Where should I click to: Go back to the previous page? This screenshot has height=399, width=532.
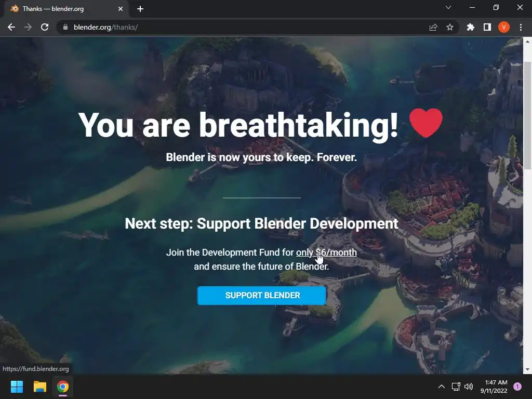(x=11, y=27)
